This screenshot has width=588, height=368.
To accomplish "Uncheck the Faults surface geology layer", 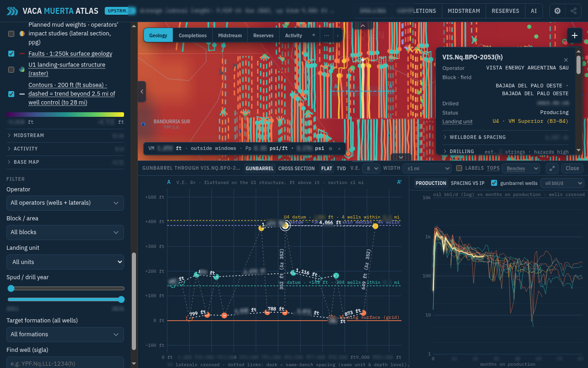I will (x=11, y=54).
